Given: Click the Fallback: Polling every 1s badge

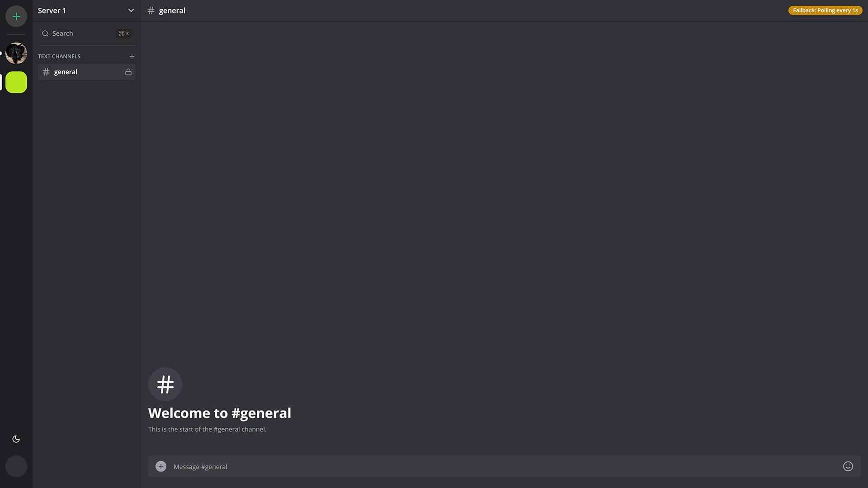Looking at the screenshot, I should (x=826, y=10).
